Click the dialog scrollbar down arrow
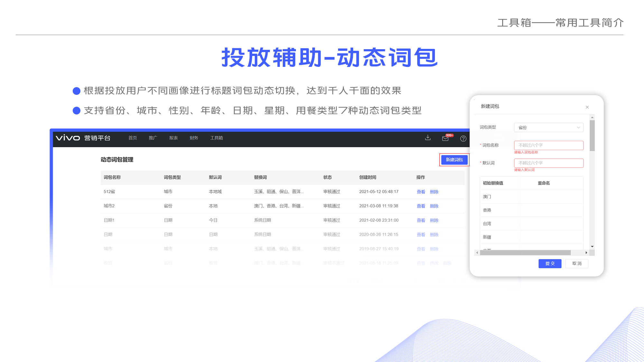This screenshot has height=362, width=644. point(592,247)
